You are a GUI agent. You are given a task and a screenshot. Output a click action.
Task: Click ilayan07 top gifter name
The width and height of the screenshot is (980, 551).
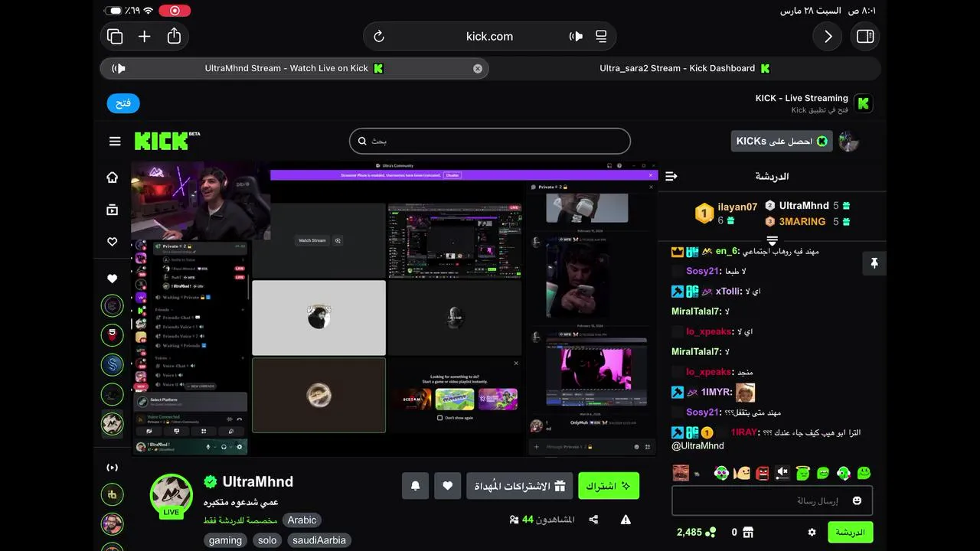[x=737, y=207]
